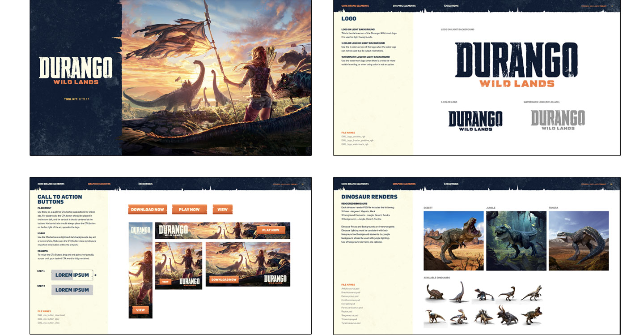Image resolution: width=644 pixels, height=335 pixels.
Task: Select the gray watermark Durango logo
Action: 558,120
